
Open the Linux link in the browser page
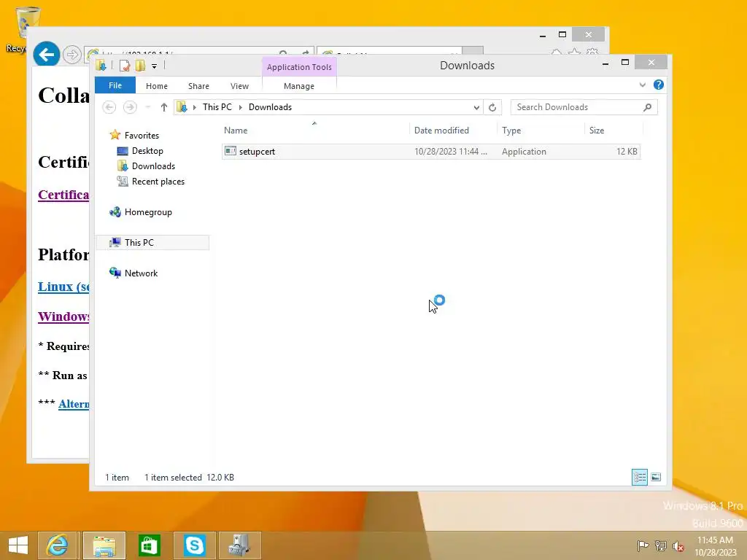[63, 287]
